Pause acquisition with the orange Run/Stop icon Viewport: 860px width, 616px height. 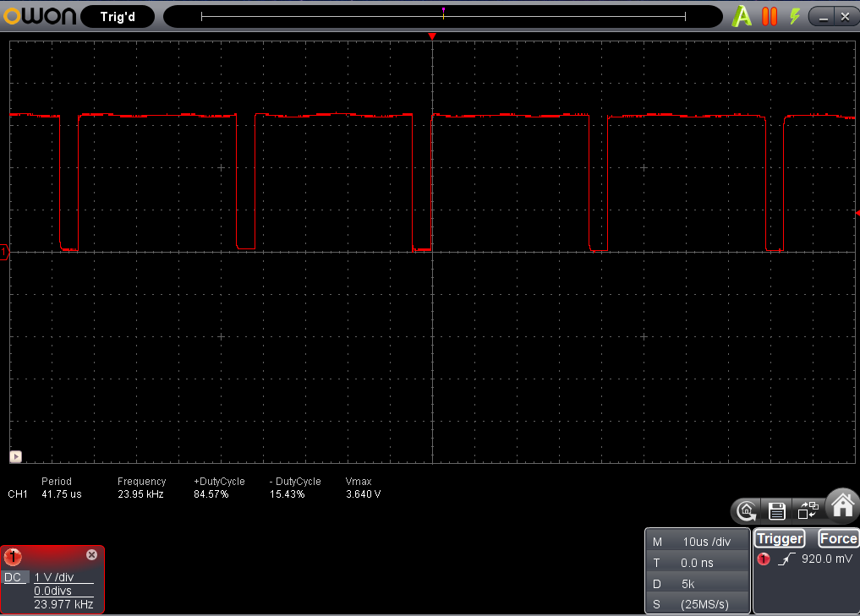769,16
